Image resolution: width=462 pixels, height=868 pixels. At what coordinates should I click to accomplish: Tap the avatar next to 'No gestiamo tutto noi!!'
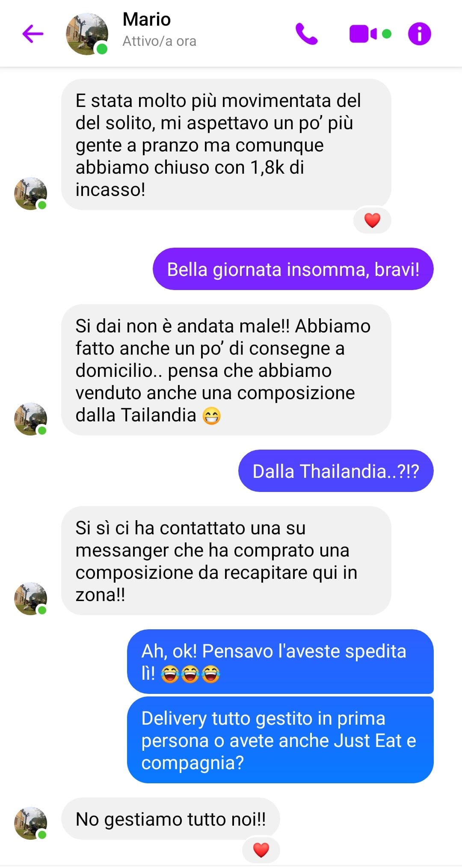pos(30,823)
